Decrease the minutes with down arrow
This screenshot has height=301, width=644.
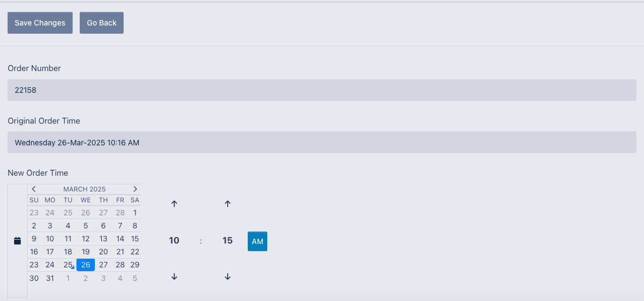pyautogui.click(x=228, y=277)
